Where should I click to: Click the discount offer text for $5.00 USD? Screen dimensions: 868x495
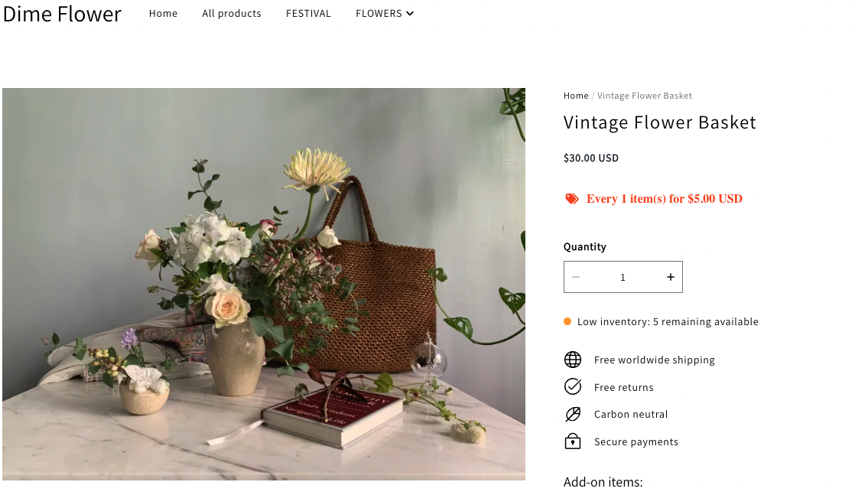(664, 199)
